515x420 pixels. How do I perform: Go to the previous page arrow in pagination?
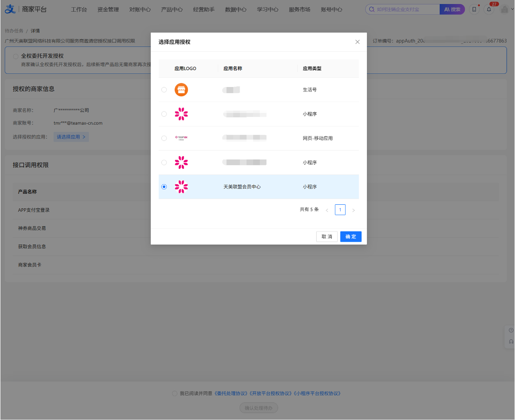(x=327, y=210)
